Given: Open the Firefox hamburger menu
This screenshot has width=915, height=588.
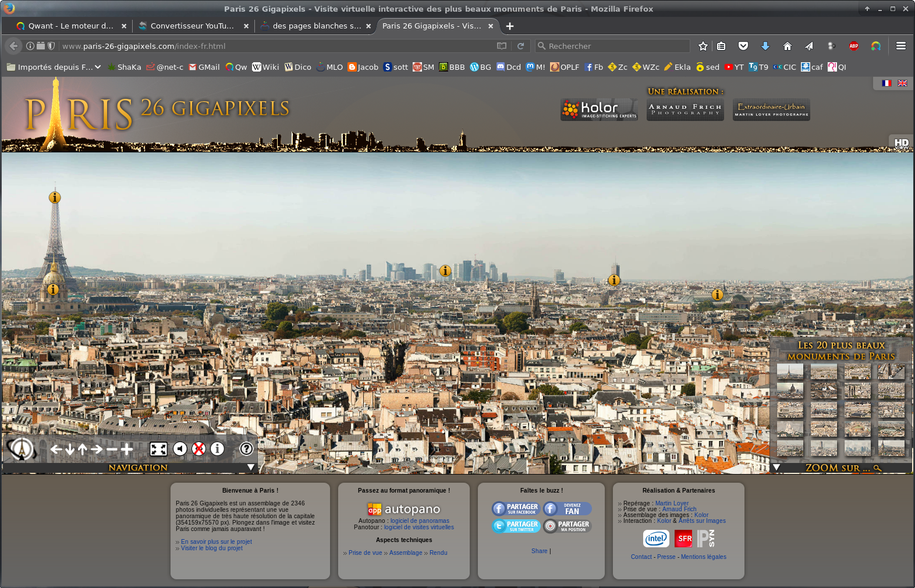Looking at the screenshot, I should coord(901,46).
